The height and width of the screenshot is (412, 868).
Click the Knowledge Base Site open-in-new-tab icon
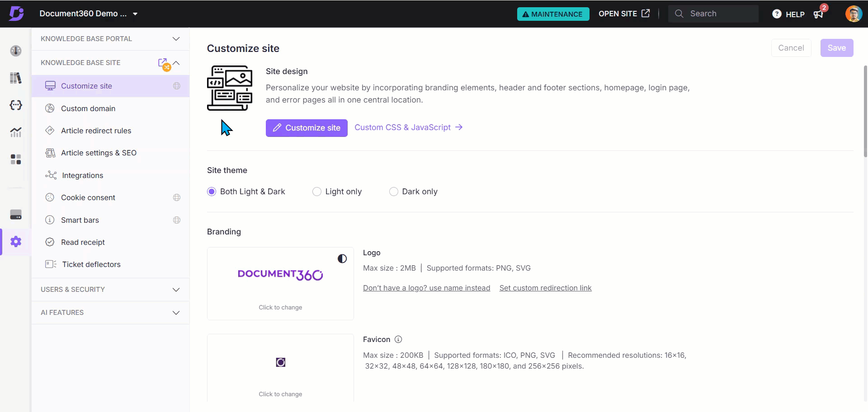(163, 62)
